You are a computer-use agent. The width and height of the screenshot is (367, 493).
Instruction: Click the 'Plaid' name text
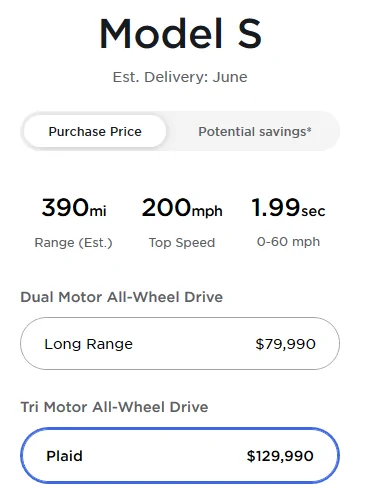[64, 456]
